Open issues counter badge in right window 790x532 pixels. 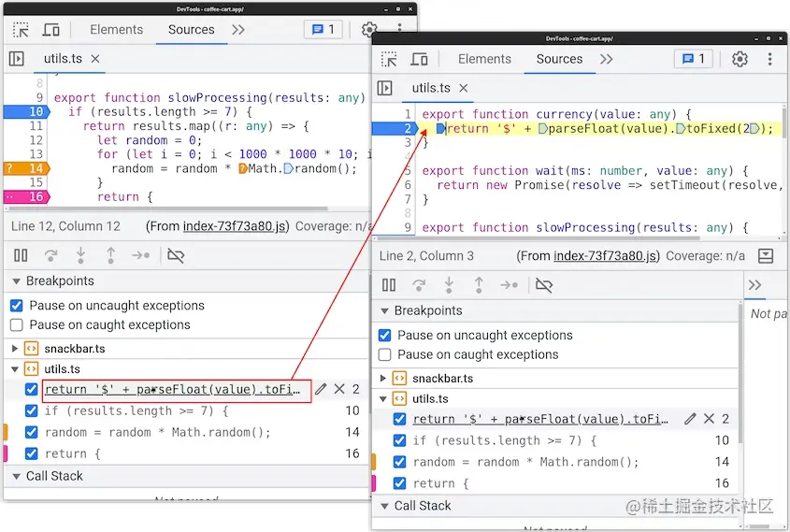point(694,59)
